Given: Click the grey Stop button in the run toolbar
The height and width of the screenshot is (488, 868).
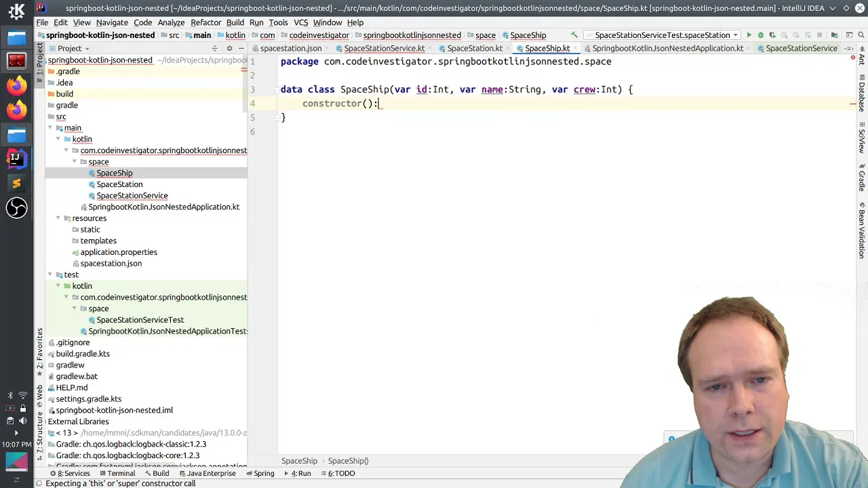Looking at the screenshot, I should (819, 35).
